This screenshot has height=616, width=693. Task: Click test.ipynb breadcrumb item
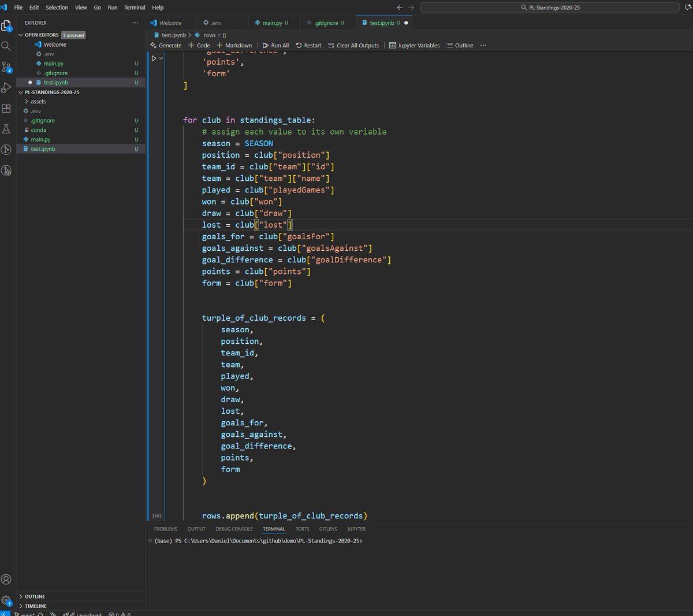tap(170, 35)
